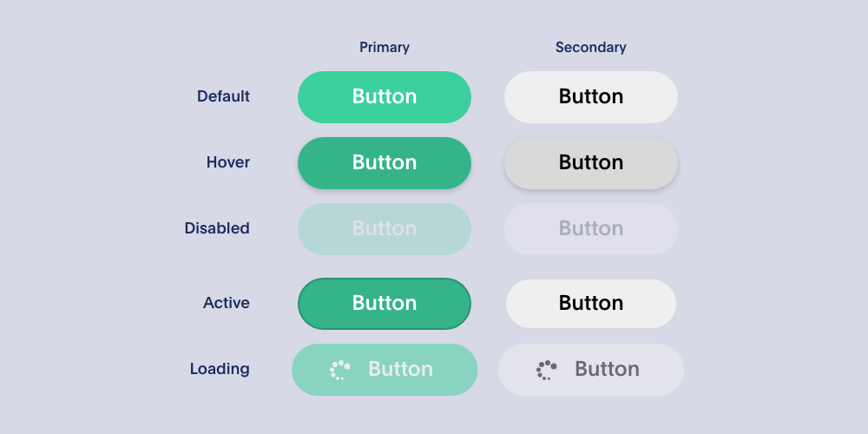This screenshot has width=868, height=434.
Task: Select the Secondary column heading
Action: pos(591,48)
